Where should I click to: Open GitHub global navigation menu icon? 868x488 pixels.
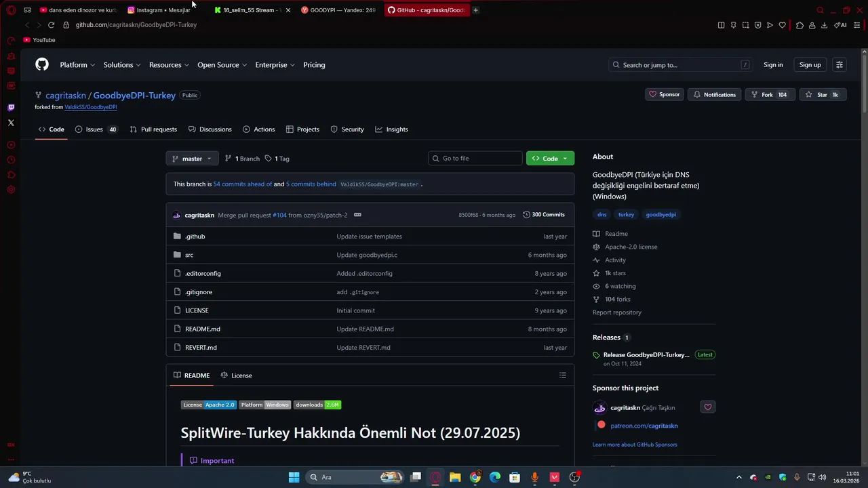[x=840, y=65]
